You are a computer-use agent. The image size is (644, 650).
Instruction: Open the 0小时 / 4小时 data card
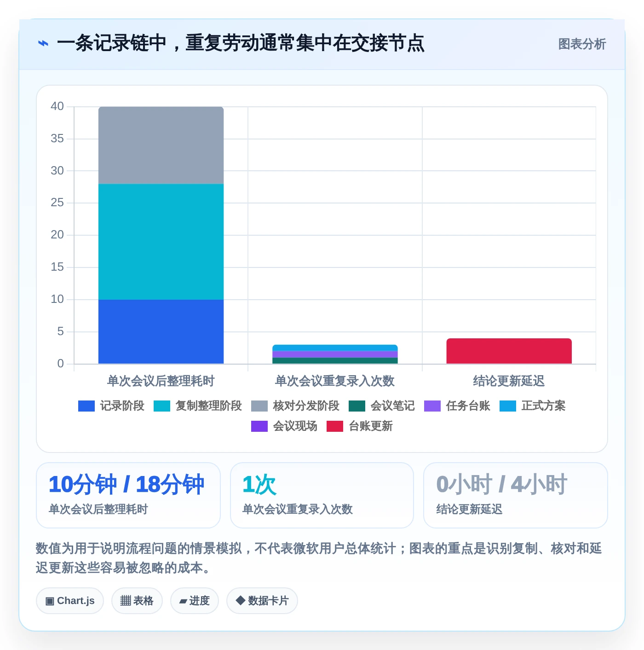pyautogui.click(x=516, y=495)
